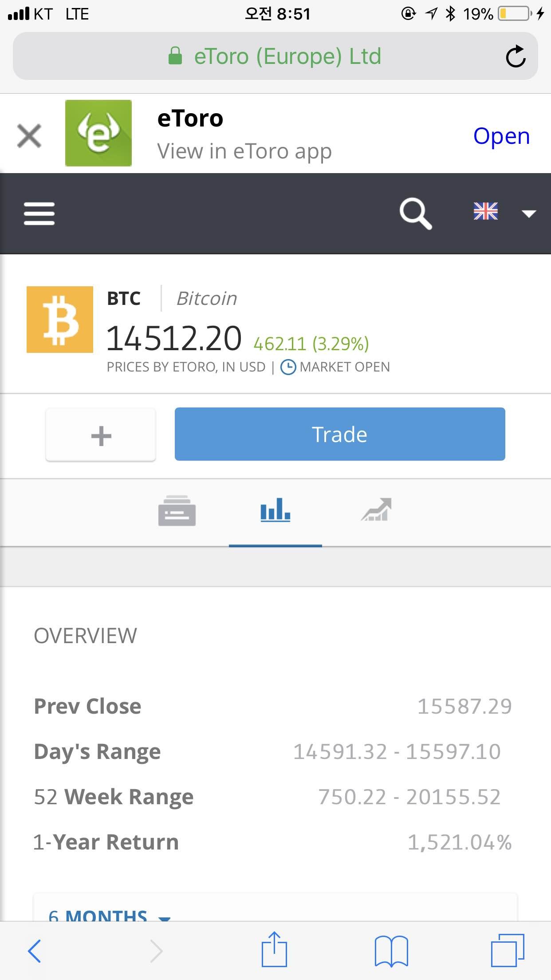The width and height of the screenshot is (551, 980).
Task: Open the page in eToro app
Action: (501, 136)
